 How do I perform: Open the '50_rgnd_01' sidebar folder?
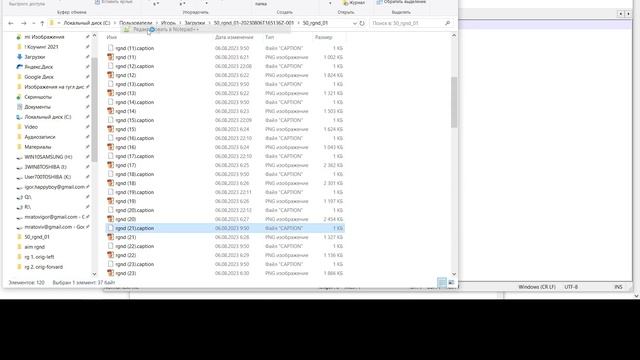coord(37,237)
